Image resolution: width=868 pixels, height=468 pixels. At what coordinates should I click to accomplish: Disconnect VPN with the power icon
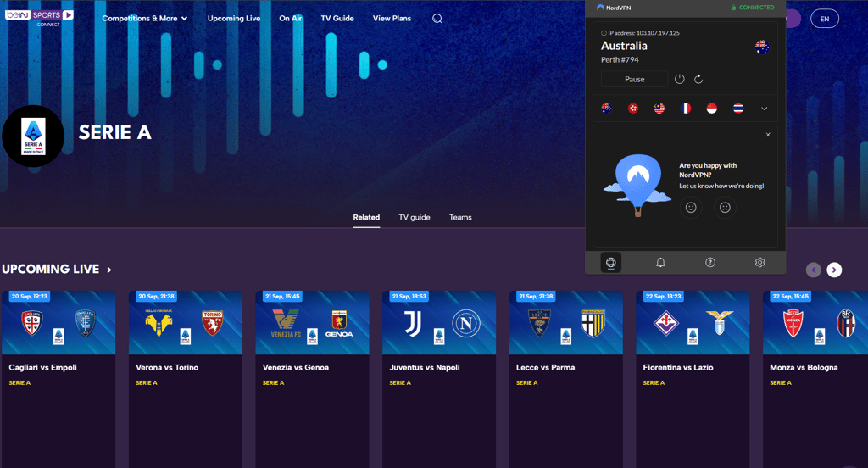(x=680, y=79)
